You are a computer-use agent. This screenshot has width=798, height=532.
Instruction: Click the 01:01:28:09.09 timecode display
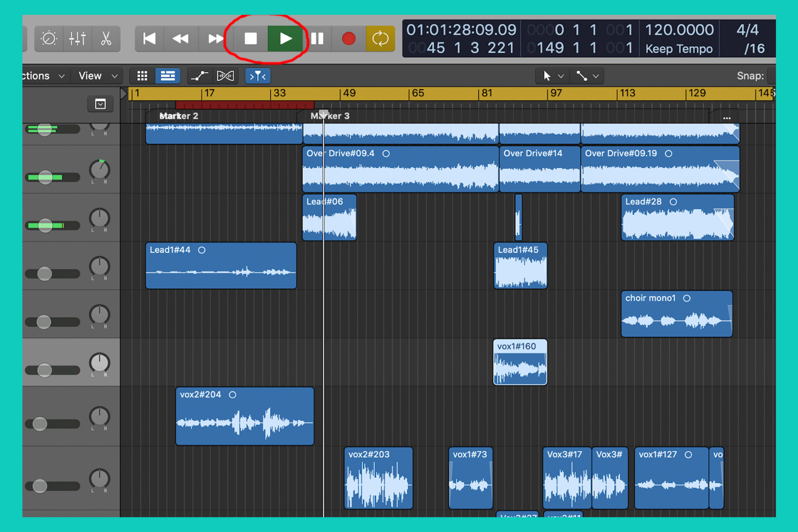point(461,30)
